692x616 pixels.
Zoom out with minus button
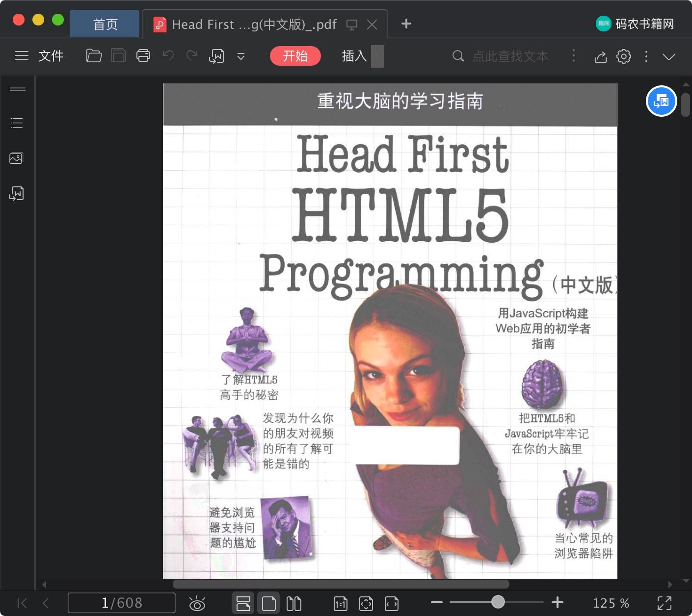pyautogui.click(x=437, y=602)
